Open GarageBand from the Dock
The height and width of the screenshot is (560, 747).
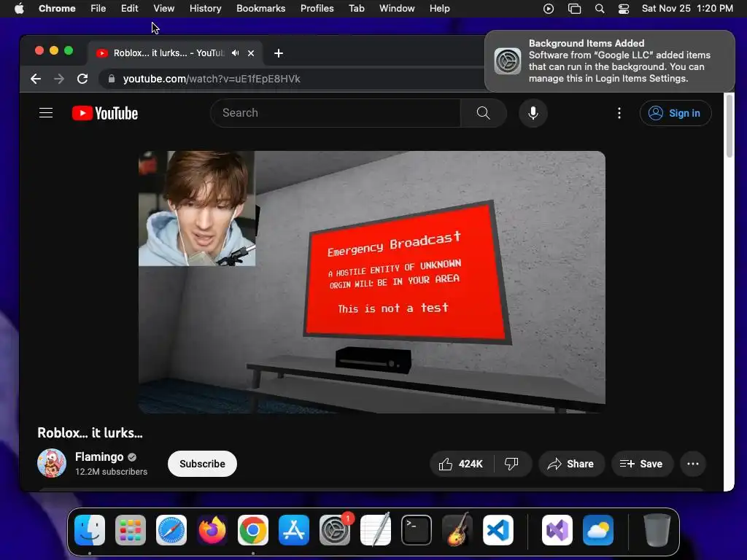pyautogui.click(x=457, y=530)
